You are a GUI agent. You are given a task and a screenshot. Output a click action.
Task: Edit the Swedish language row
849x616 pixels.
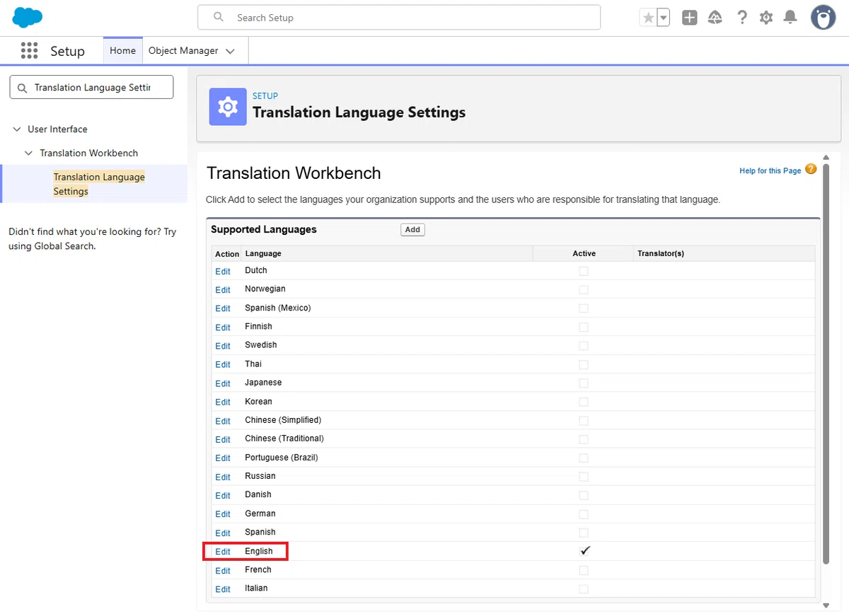pos(223,346)
